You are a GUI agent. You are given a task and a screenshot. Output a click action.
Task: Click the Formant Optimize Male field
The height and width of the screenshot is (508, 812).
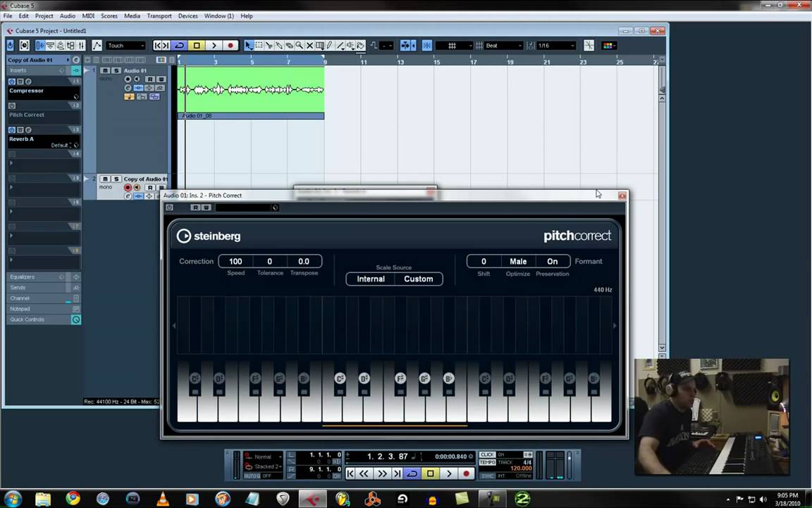tap(518, 261)
